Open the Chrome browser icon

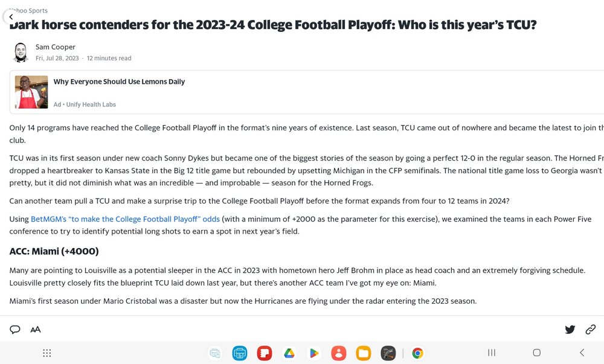click(x=417, y=353)
